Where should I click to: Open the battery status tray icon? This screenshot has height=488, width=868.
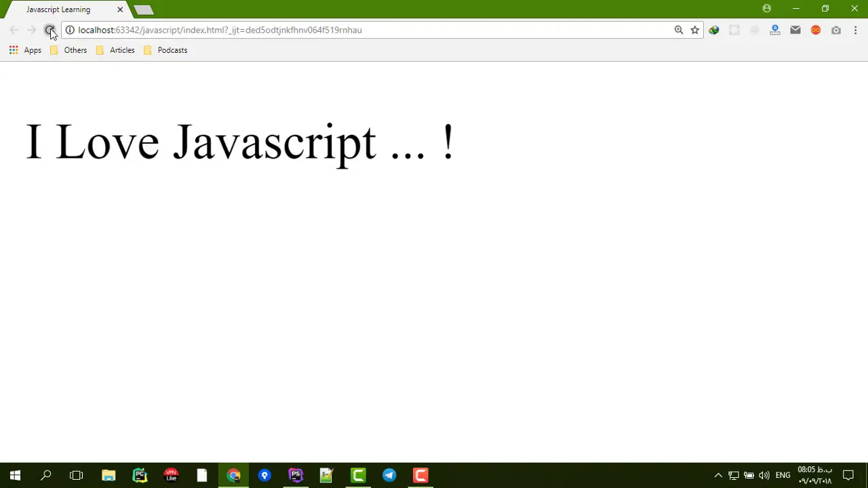point(749,475)
